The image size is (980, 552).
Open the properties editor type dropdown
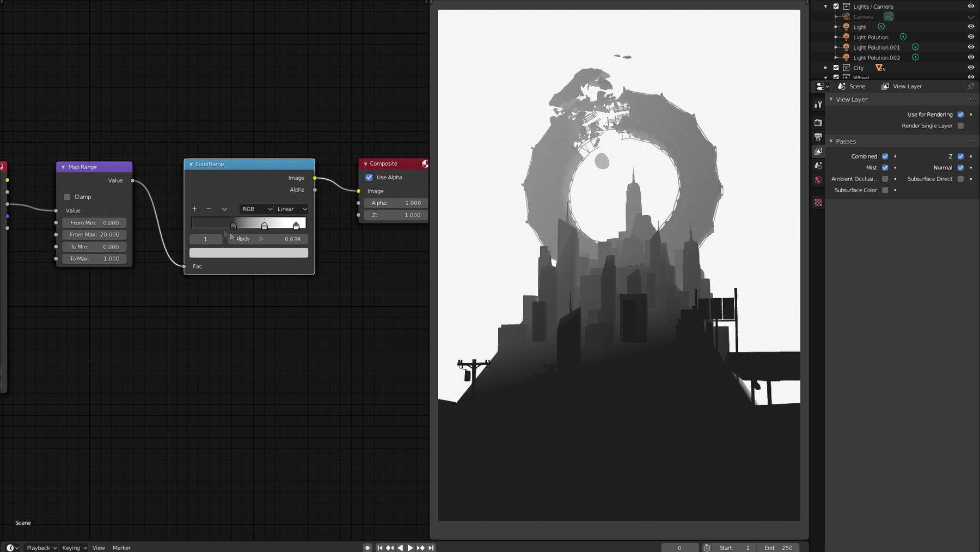point(822,86)
